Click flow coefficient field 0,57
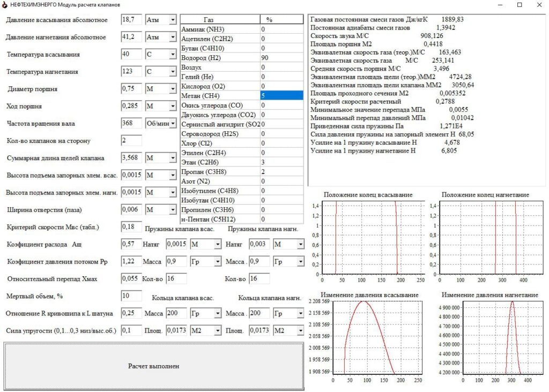 pyautogui.click(x=131, y=244)
